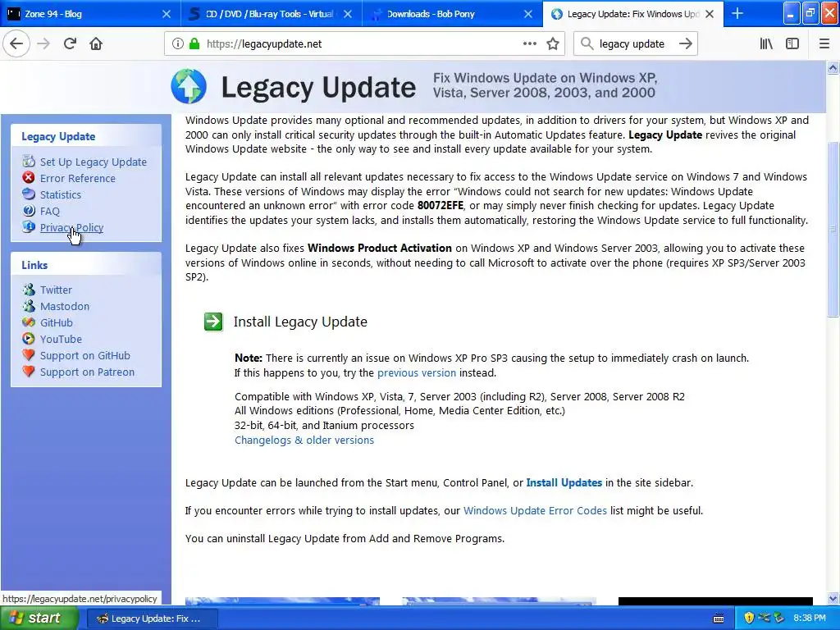This screenshot has height=630, width=840.
Task: Submit search with the arrow button
Action: tap(685, 44)
